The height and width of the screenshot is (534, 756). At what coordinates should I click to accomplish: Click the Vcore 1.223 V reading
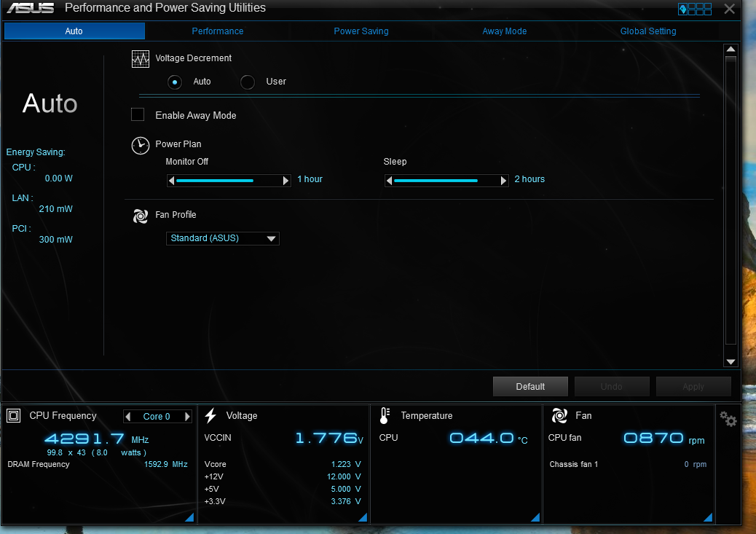pos(346,464)
